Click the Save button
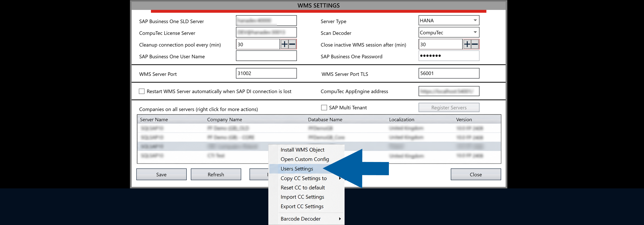 [x=161, y=174]
